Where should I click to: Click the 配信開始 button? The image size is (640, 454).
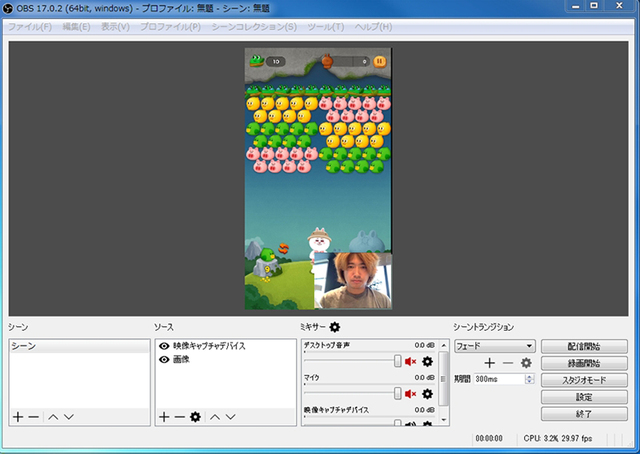coord(584,346)
